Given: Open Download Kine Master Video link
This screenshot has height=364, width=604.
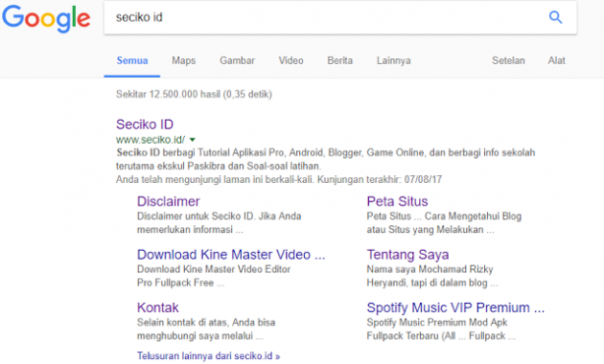Looking at the screenshot, I should tap(231, 255).
